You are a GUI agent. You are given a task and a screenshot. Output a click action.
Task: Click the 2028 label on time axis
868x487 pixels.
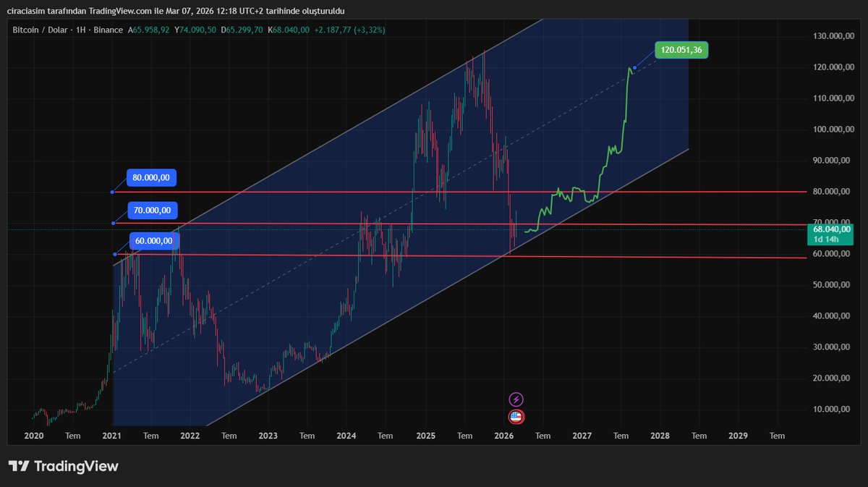(660, 436)
